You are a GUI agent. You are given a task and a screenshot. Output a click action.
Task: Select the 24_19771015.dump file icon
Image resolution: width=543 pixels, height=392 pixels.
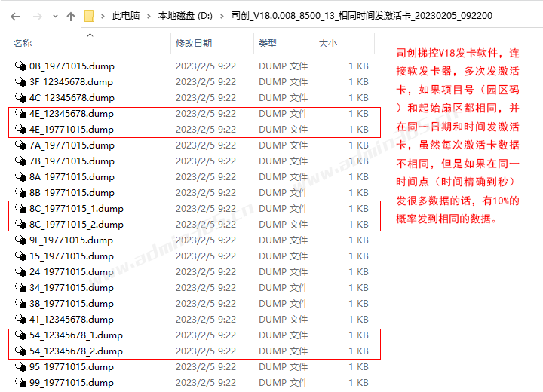point(21,272)
